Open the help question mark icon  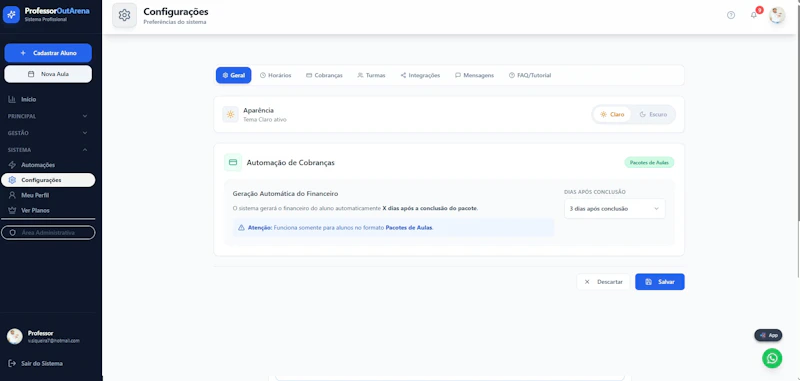tap(731, 15)
